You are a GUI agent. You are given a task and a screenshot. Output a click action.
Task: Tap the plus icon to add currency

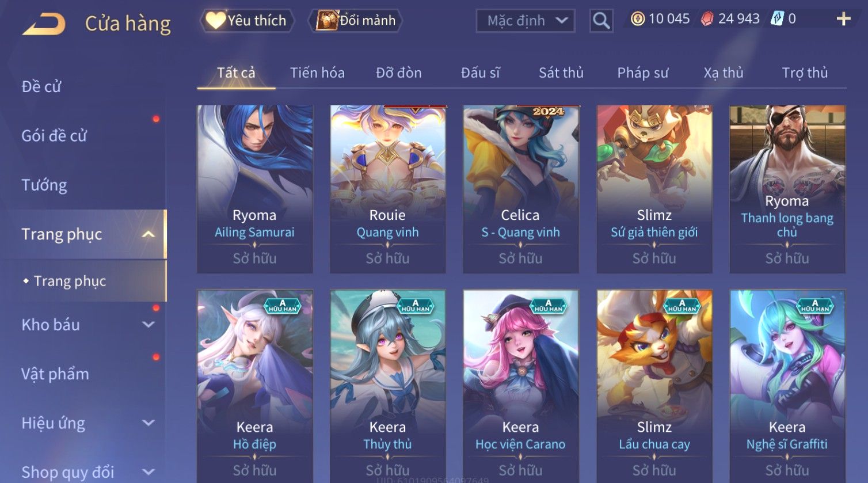click(x=843, y=19)
